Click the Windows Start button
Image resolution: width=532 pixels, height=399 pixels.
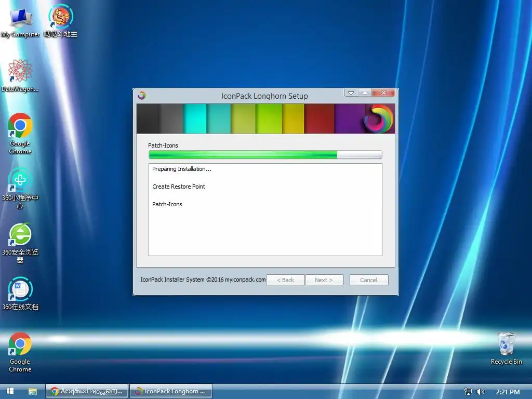pyautogui.click(x=10, y=391)
